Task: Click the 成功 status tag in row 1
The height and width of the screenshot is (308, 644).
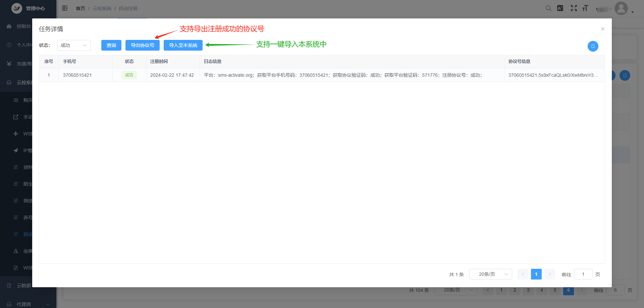Action: click(x=129, y=75)
